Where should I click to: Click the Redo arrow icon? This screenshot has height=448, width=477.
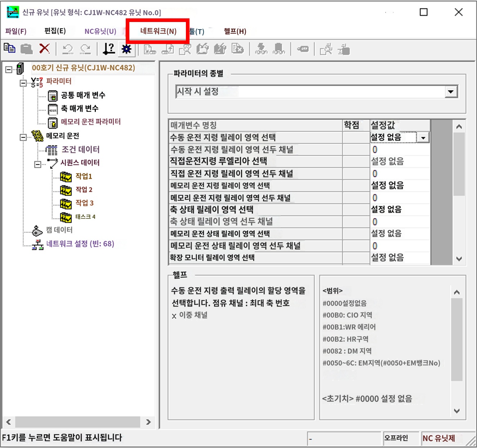85,49
